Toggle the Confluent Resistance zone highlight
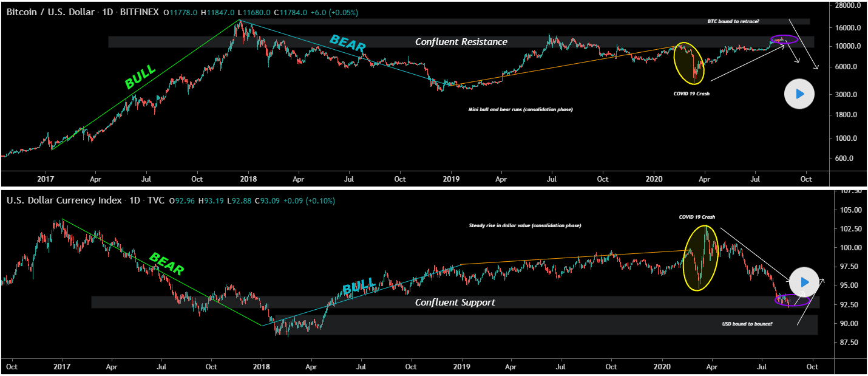Viewport: 868px width, 376px height. (461, 42)
